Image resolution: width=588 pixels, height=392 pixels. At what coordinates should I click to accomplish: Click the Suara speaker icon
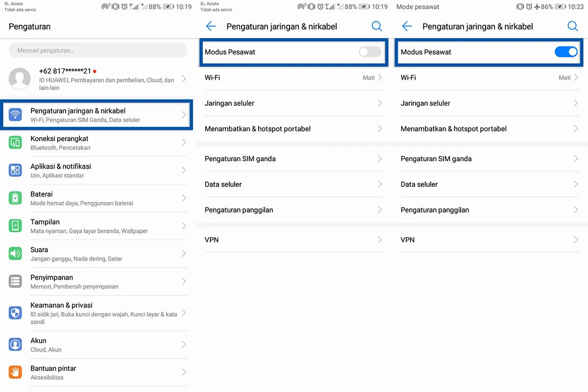point(15,254)
